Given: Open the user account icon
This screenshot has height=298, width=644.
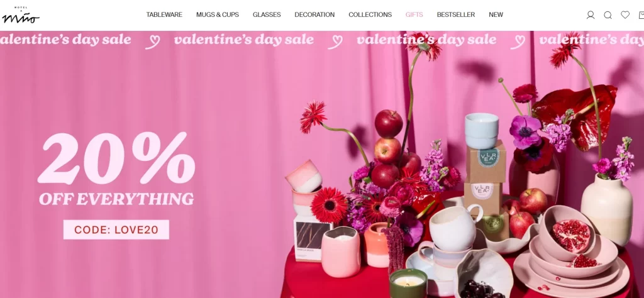Looking at the screenshot, I should (x=590, y=15).
